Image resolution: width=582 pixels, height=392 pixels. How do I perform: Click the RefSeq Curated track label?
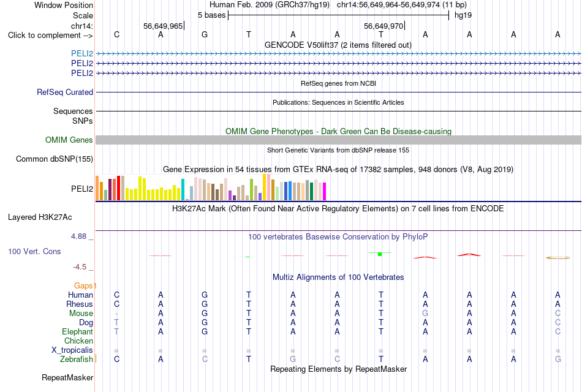click(65, 92)
